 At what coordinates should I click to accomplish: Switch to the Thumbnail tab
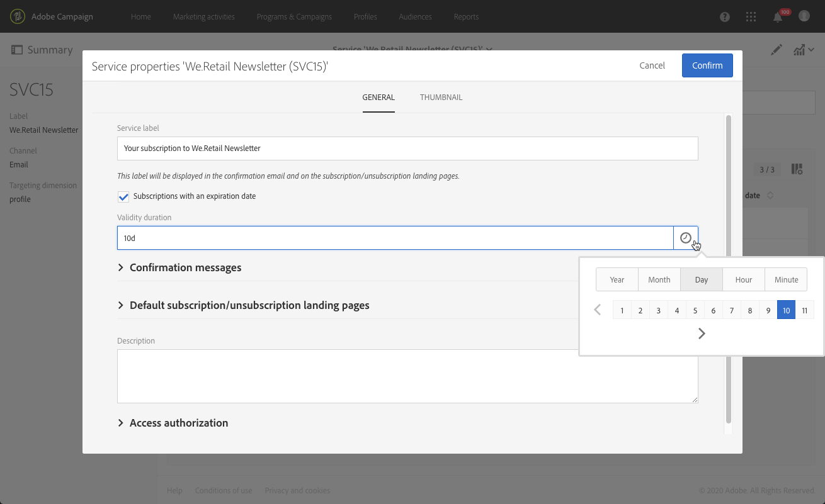(441, 98)
